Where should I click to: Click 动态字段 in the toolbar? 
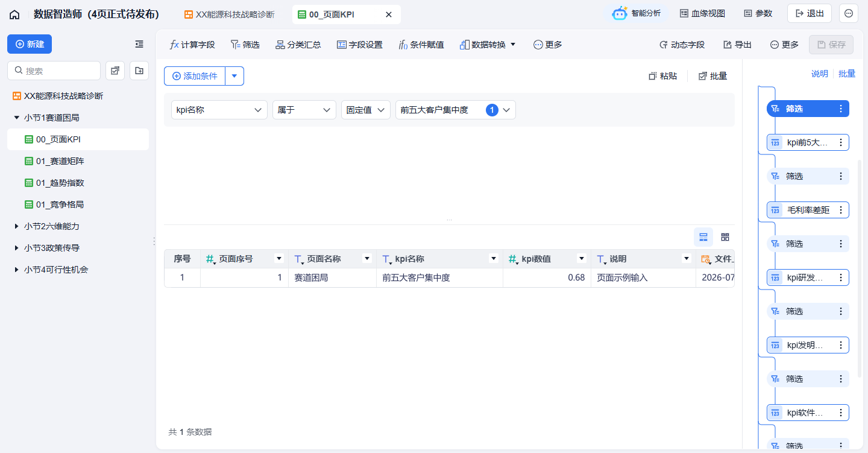click(x=682, y=45)
